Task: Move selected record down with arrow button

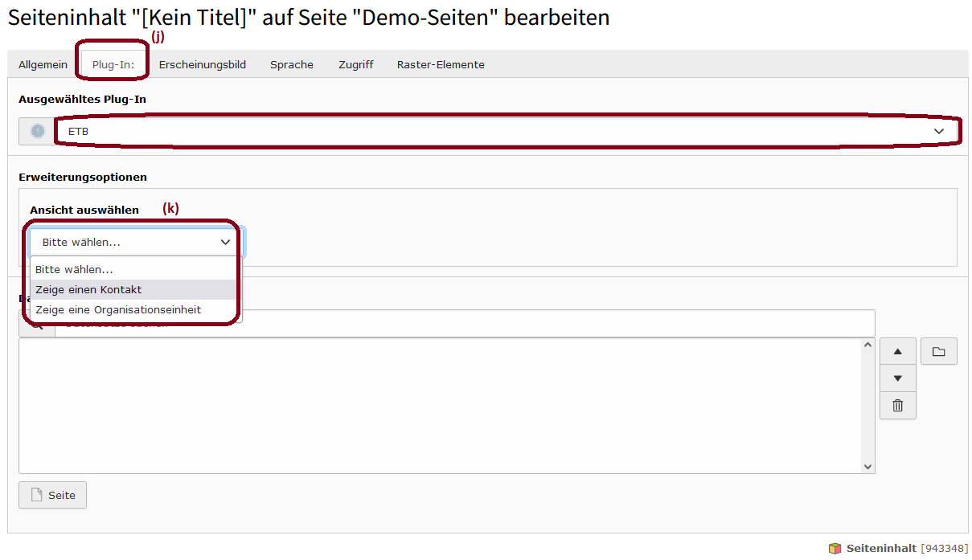Action: click(898, 378)
